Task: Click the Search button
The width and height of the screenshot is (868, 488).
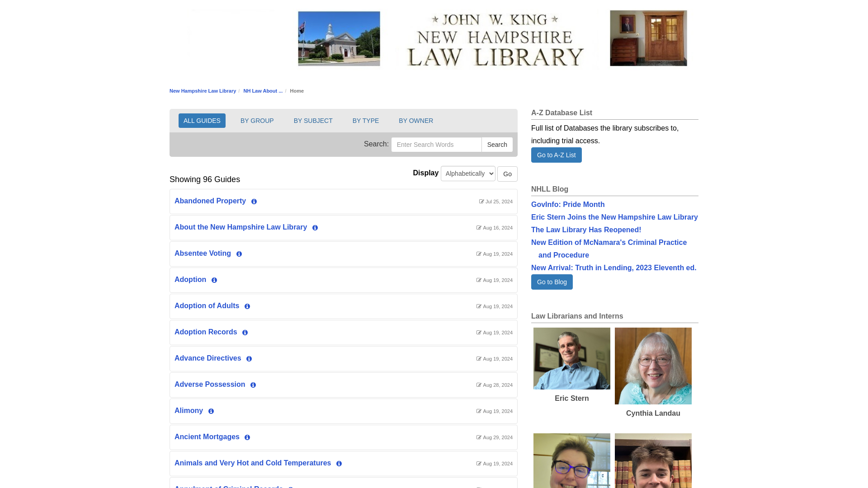Action: tap(497, 145)
